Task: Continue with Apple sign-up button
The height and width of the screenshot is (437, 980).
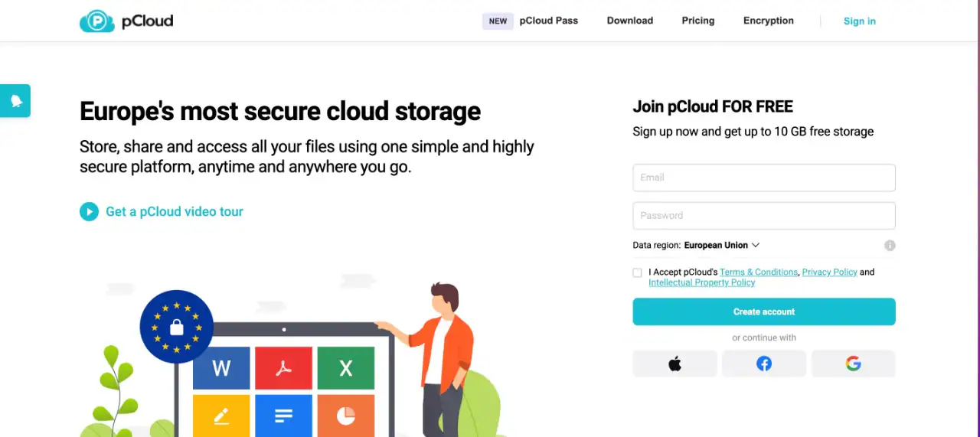Action: pos(675,364)
